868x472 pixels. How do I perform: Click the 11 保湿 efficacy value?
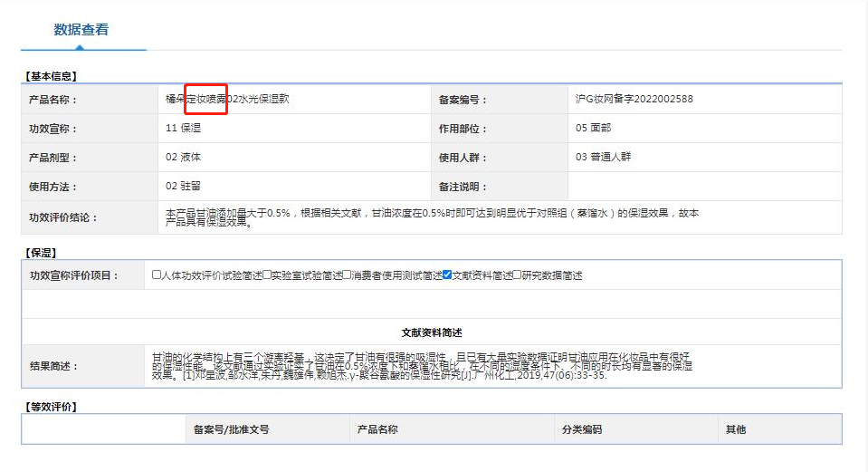(x=183, y=128)
